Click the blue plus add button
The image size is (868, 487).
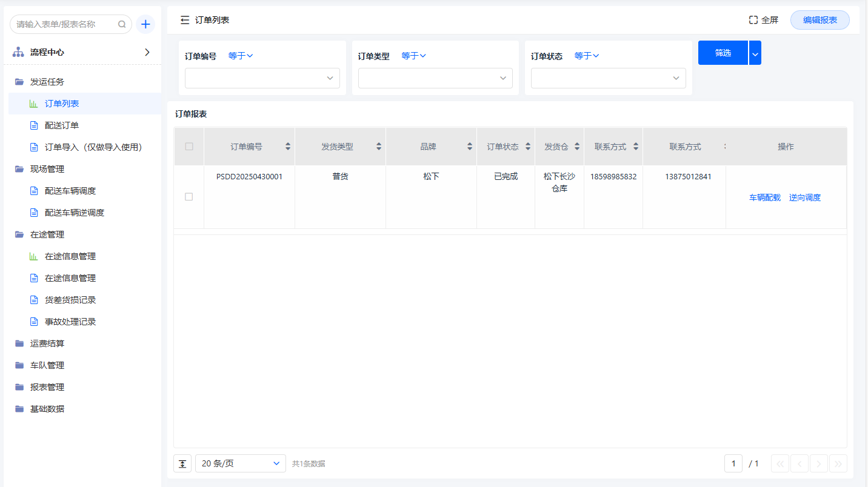point(145,24)
